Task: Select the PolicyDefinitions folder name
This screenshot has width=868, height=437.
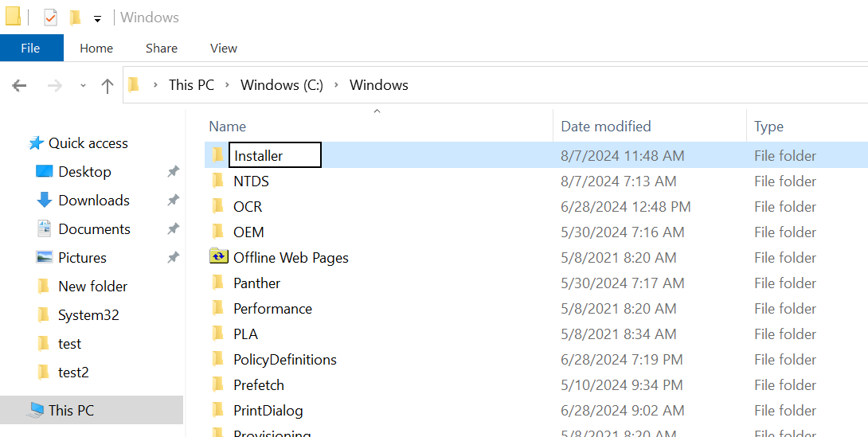Action: pyautogui.click(x=285, y=360)
